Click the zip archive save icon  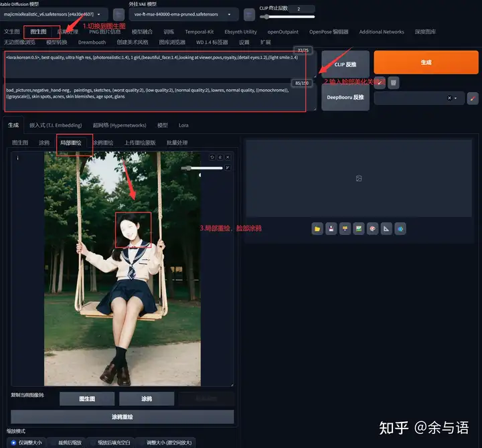tap(345, 229)
